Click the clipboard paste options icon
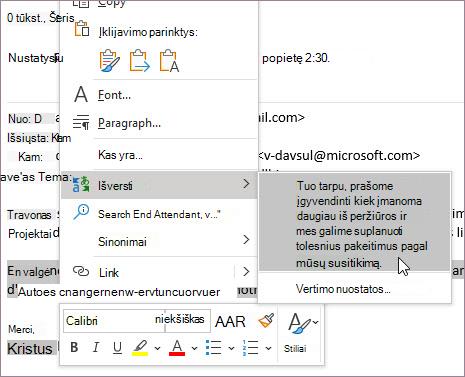This screenshot has height=377, width=465. tap(82, 28)
